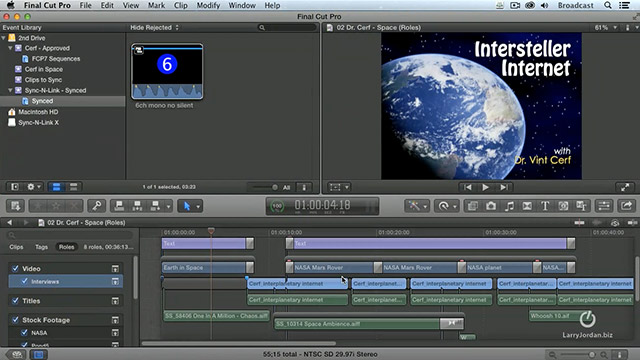Screen dimensions: 640x360
Task: Jump to the previous edit
Action: [468, 187]
